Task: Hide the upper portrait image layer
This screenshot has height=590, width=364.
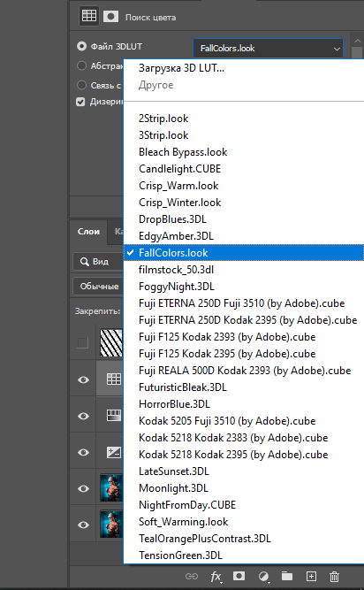Action: click(x=83, y=488)
